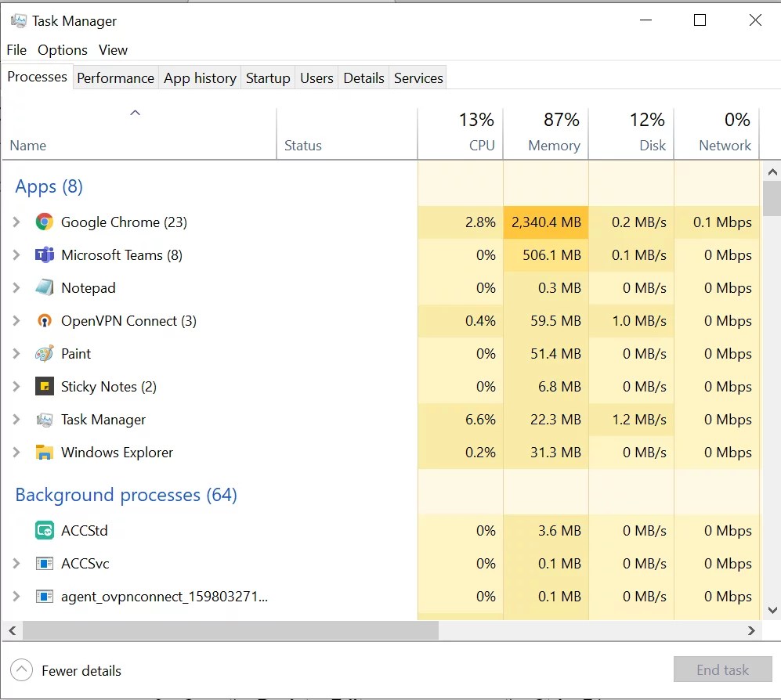Click the Task Manager title bar icon
781x700 pixels.
19,21
